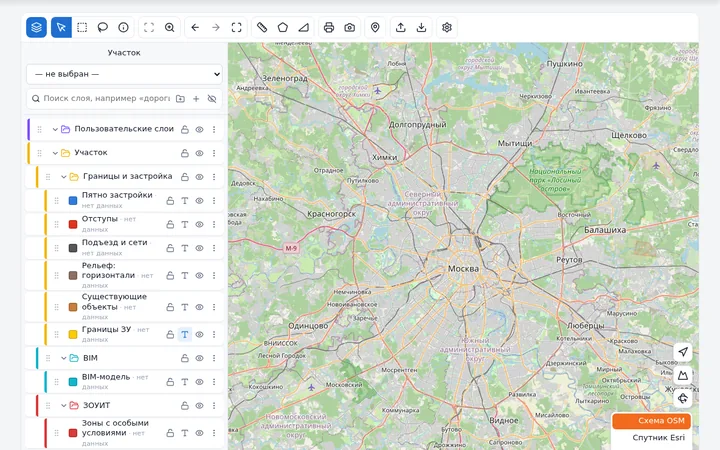Click drag handle of Подъезд и сети row

pyautogui.click(x=56, y=248)
